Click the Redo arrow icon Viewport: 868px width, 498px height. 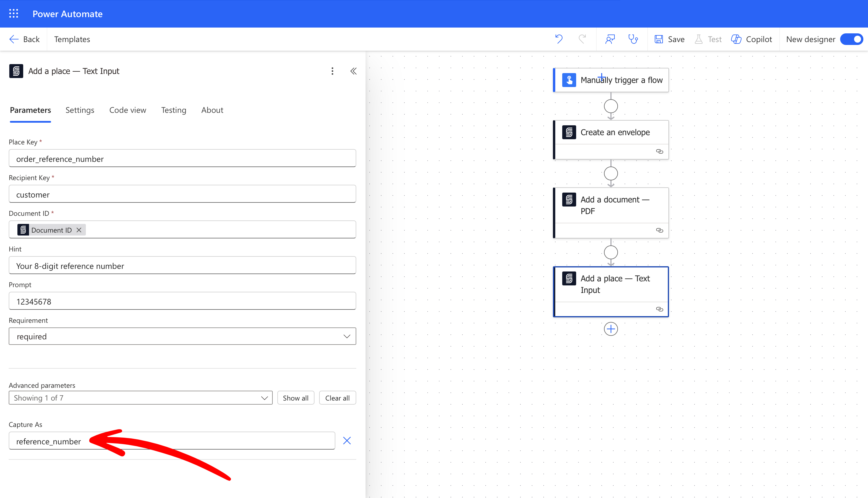582,39
